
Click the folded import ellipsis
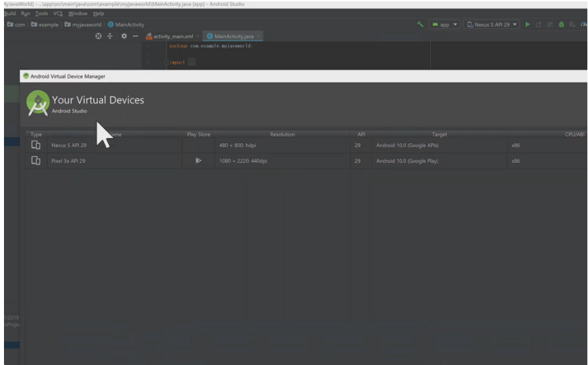(192, 62)
